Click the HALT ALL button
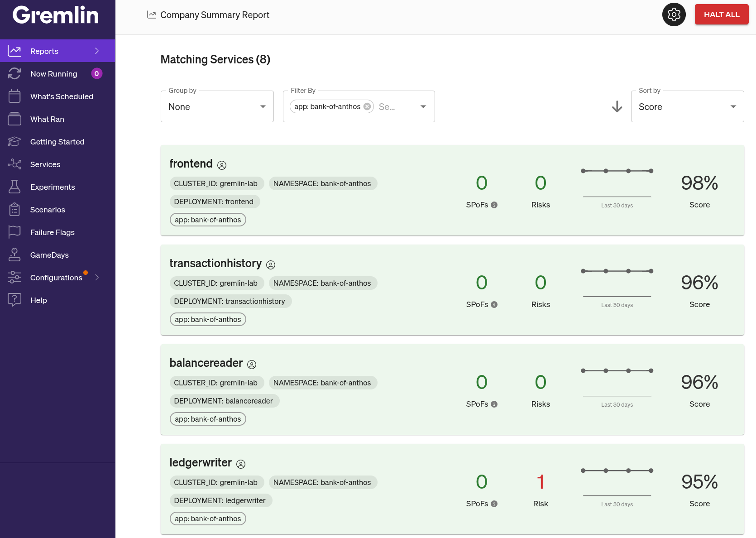This screenshot has width=756, height=538. [x=722, y=14]
